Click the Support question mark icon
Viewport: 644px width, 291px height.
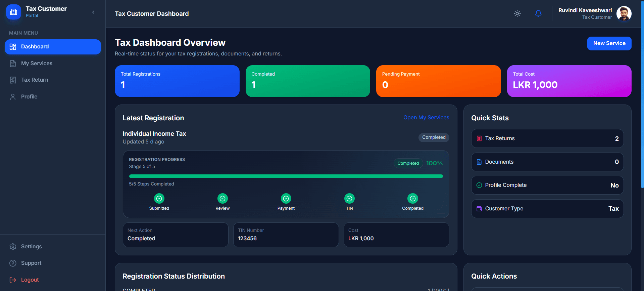pos(13,263)
